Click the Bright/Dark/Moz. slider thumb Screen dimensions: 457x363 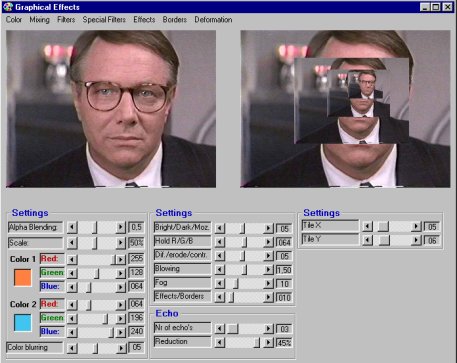pyautogui.click(x=242, y=228)
